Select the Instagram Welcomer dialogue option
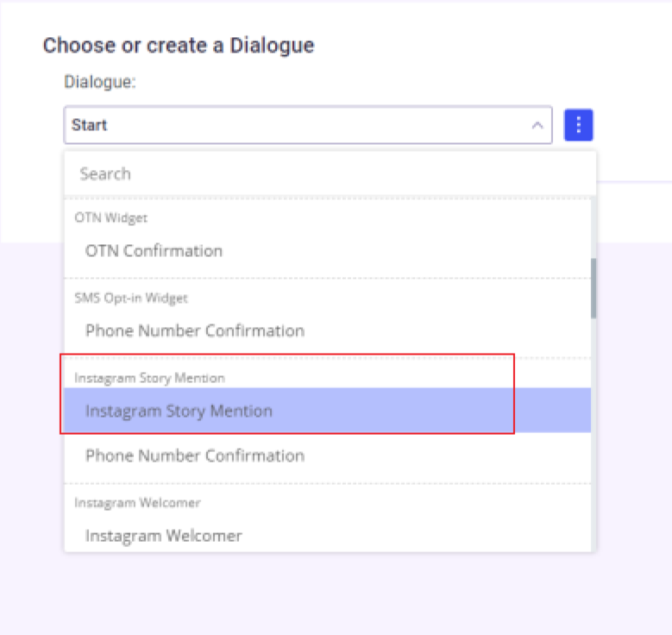 click(x=163, y=536)
